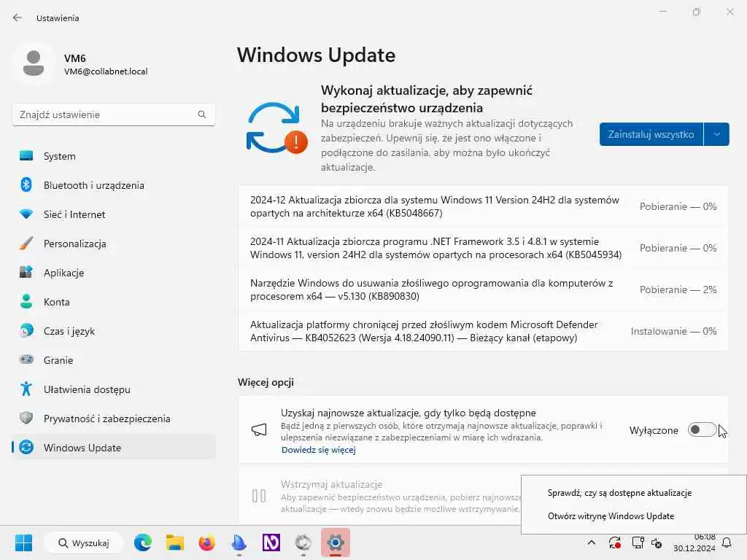This screenshot has height=560, width=747.
Task: Open the Konta settings page
Action: tap(113, 302)
